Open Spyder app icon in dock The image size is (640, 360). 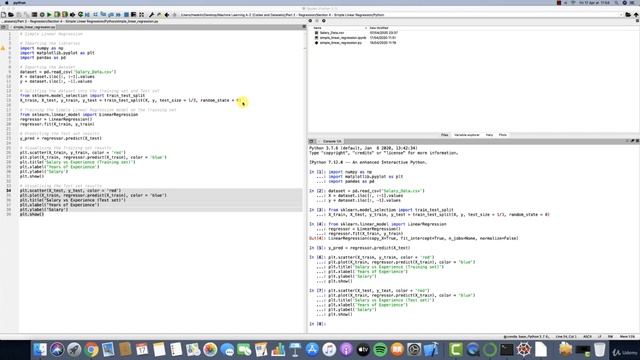tap(524, 350)
